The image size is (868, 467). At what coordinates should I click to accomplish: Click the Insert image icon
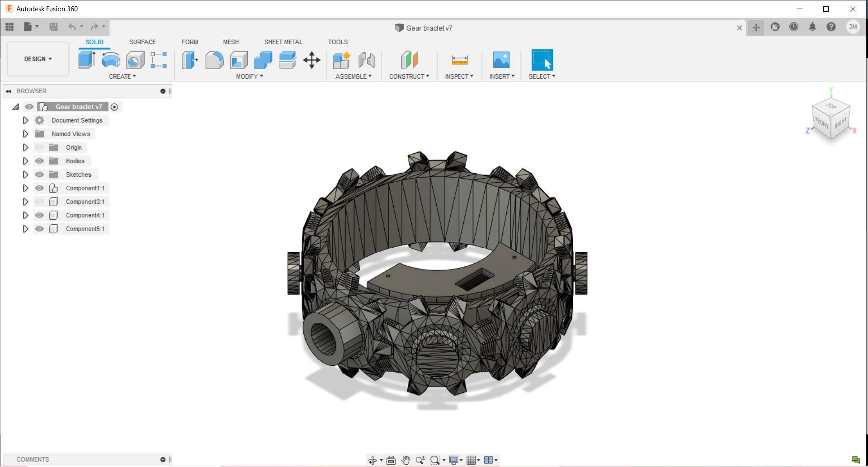501,60
